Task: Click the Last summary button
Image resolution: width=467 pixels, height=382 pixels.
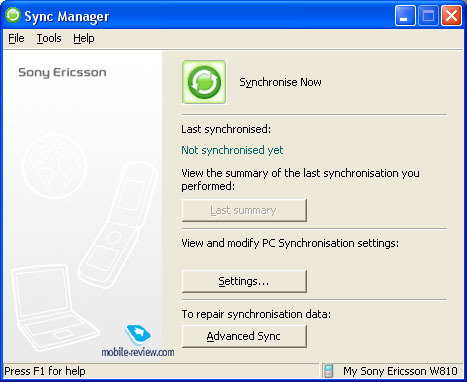Action: 244,210
